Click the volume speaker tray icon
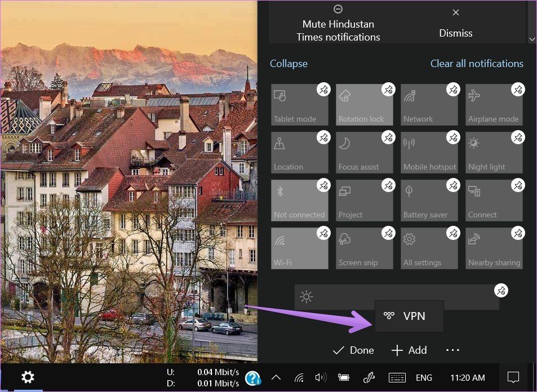The image size is (537, 392). click(321, 377)
